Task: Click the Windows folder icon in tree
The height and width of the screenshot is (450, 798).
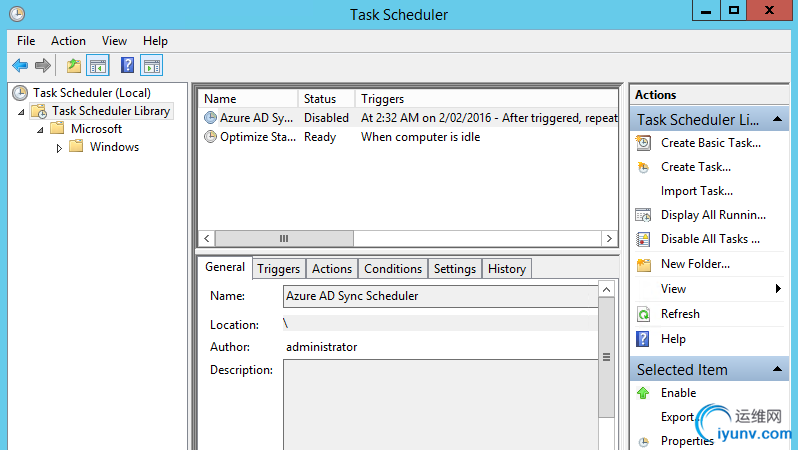Action: pos(76,147)
